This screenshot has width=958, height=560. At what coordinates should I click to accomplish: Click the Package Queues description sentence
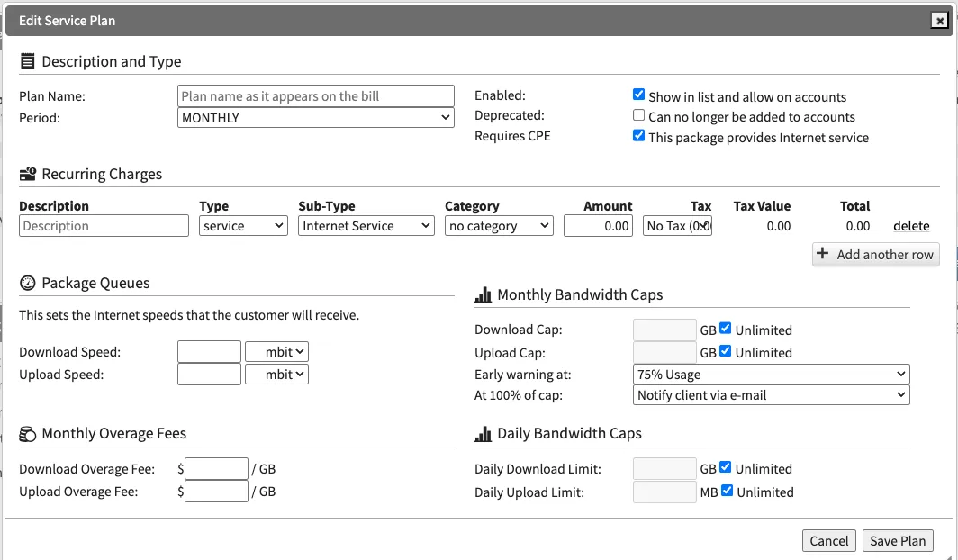coord(189,315)
